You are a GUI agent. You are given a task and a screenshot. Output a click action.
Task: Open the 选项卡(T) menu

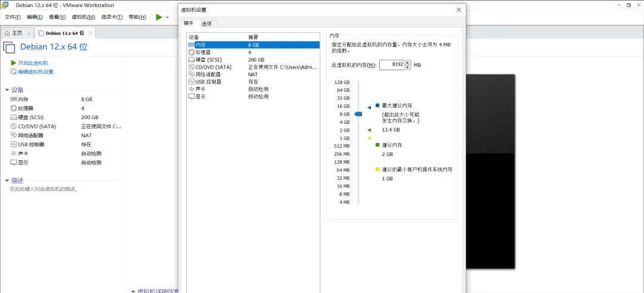pos(112,17)
